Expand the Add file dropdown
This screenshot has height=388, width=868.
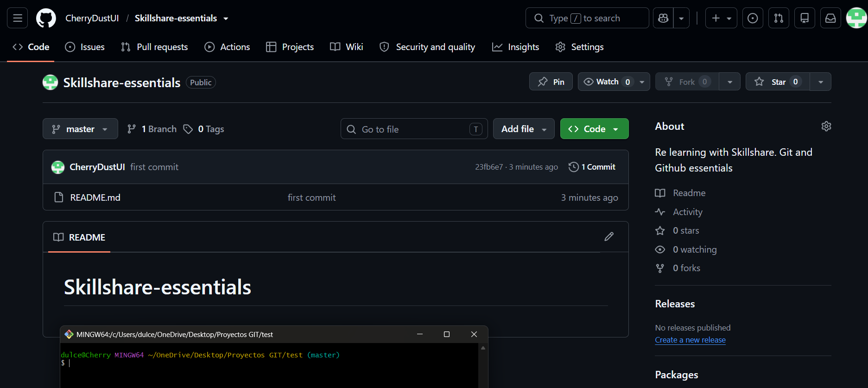(x=524, y=129)
